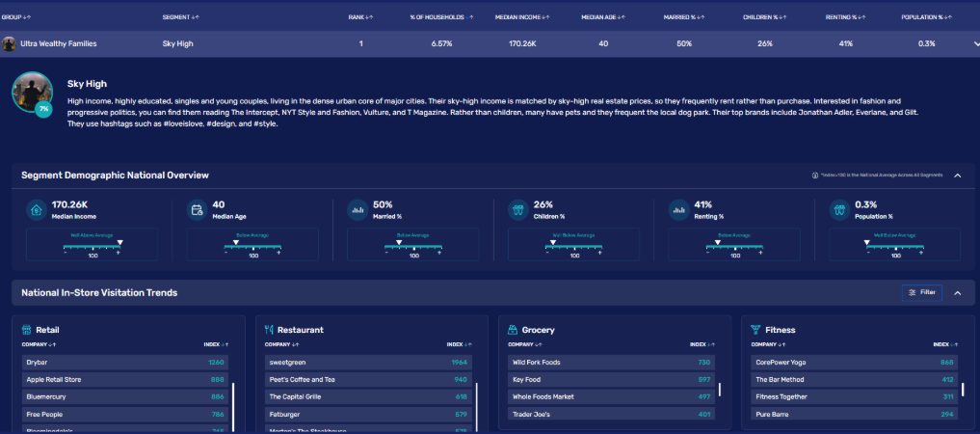Sort Fitness list by INDEX
The height and width of the screenshot is (434, 980).
(945, 344)
